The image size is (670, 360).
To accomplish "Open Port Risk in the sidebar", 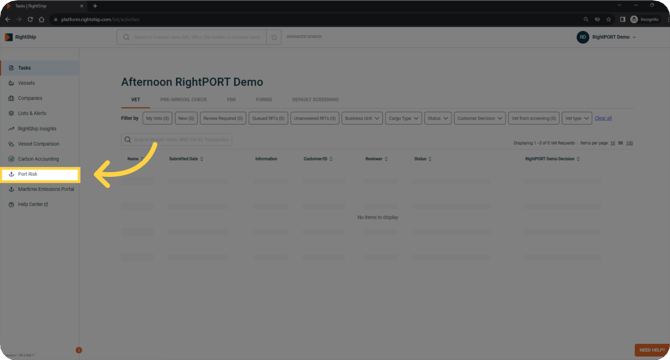I will point(40,174).
